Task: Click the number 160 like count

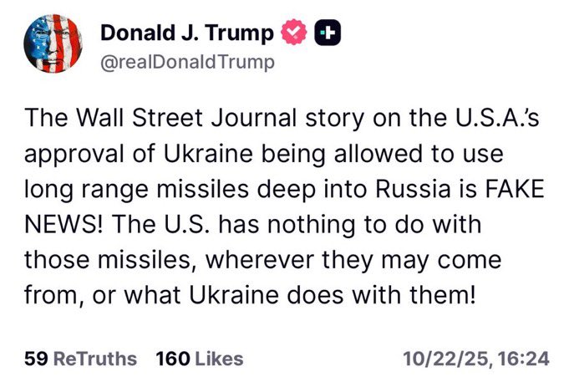Action: [172, 359]
